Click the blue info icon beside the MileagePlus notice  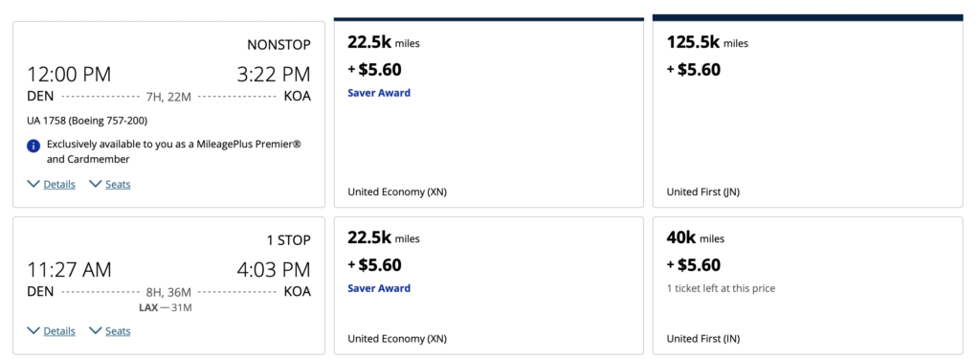pyautogui.click(x=33, y=146)
